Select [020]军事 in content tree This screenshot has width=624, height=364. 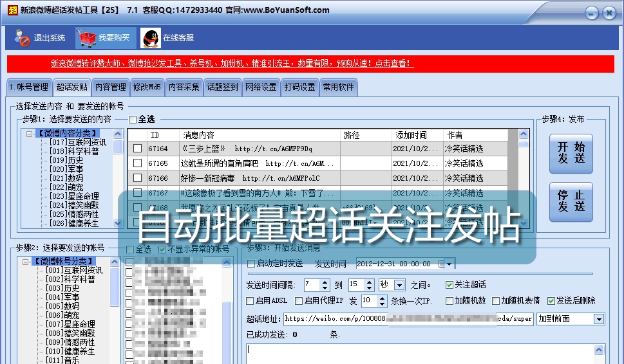[66, 169]
